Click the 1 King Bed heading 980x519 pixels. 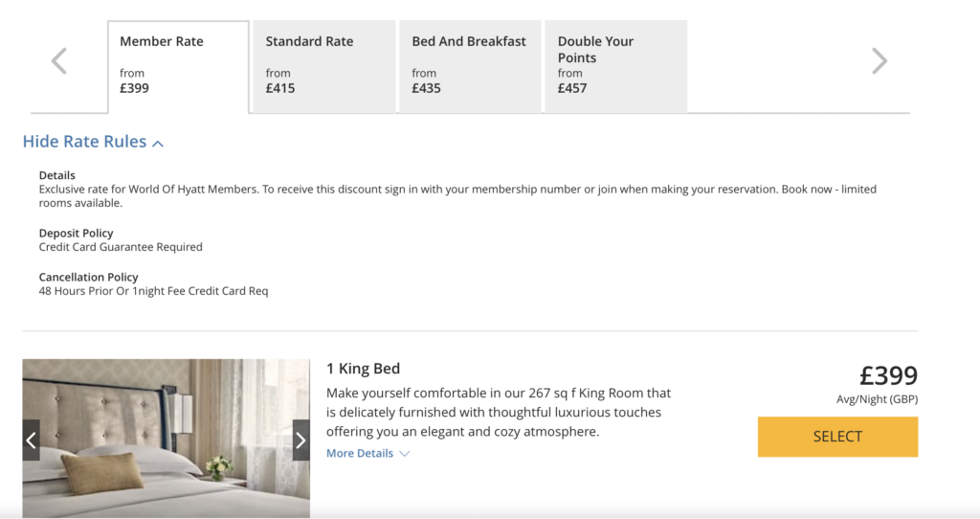[363, 369]
